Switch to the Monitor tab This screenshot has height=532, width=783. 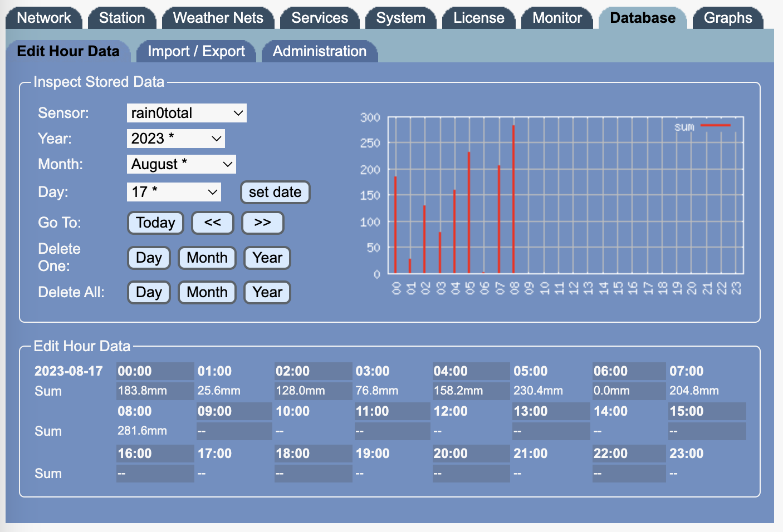click(x=557, y=18)
